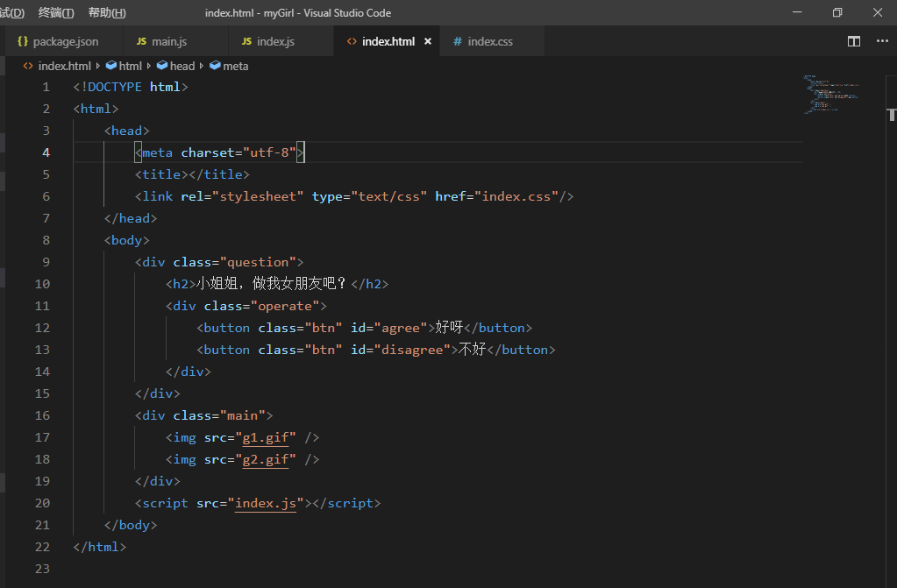
Task: Click the minimap code preview
Action: point(831,94)
